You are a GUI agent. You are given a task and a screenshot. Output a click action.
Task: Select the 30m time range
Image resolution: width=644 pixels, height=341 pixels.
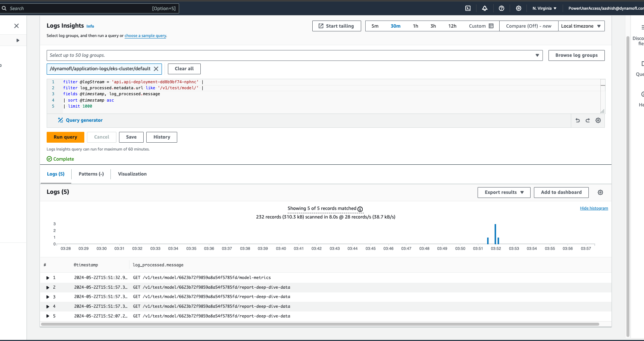pos(396,26)
